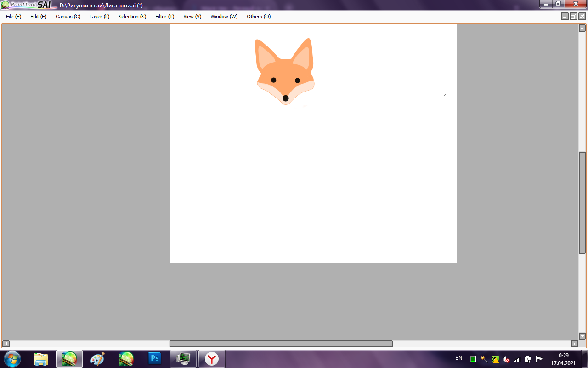This screenshot has height=368, width=588.
Task: Open Windows Explorer folder icon
Action: pyautogui.click(x=41, y=358)
